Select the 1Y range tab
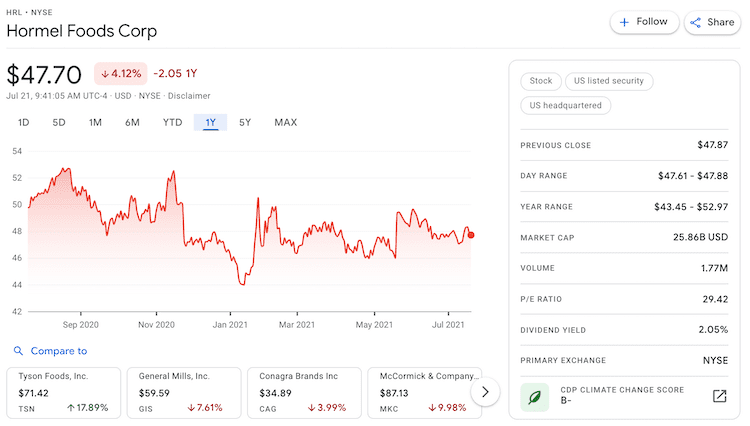Image resolution: width=750 pixels, height=426 pixels. (x=210, y=122)
